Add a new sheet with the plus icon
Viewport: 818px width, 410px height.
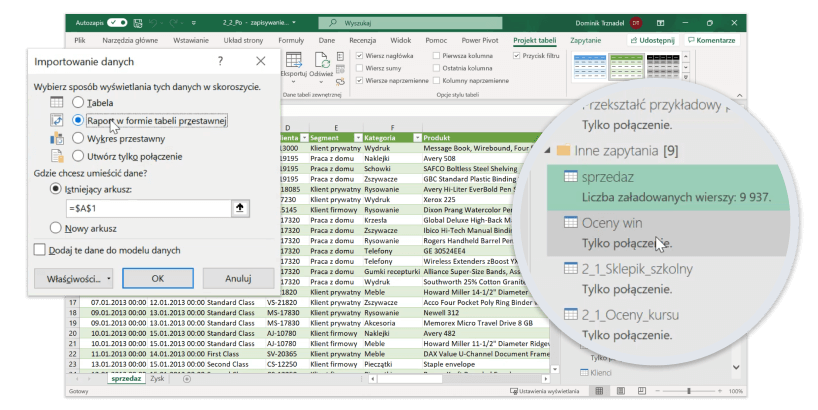[187, 379]
